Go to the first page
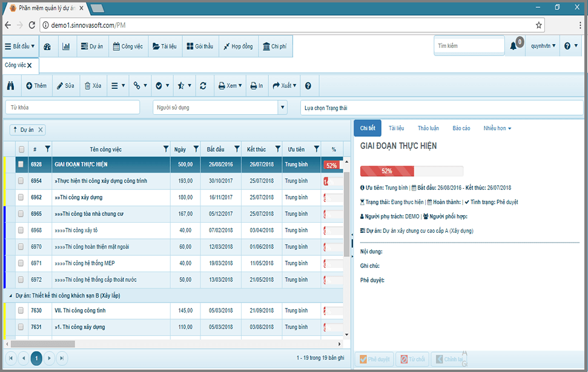Screen dimensions: 588x372 (x=11, y=359)
